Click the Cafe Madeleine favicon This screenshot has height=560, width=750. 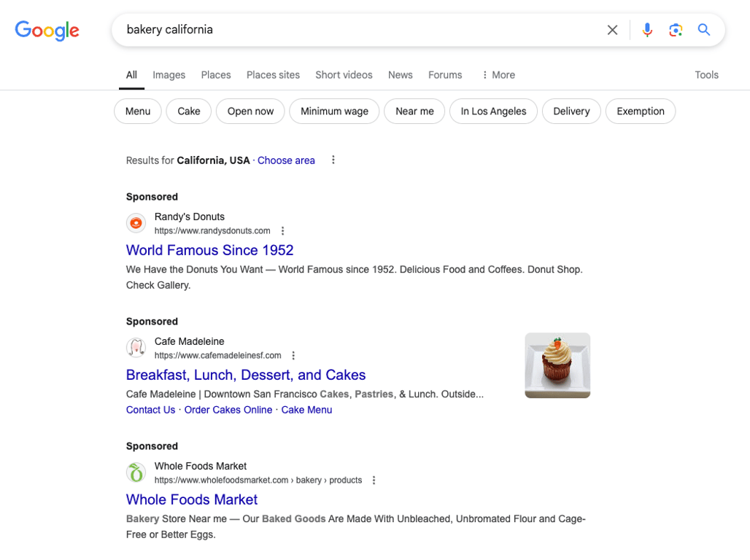click(136, 348)
